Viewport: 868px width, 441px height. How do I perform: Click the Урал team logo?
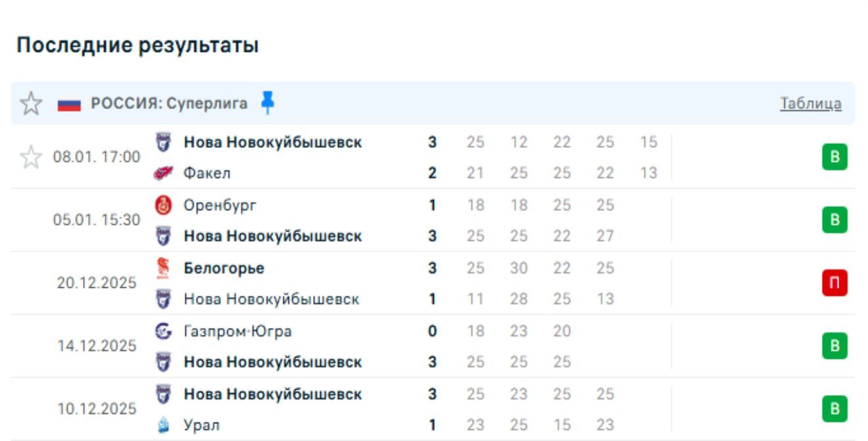coord(162,426)
